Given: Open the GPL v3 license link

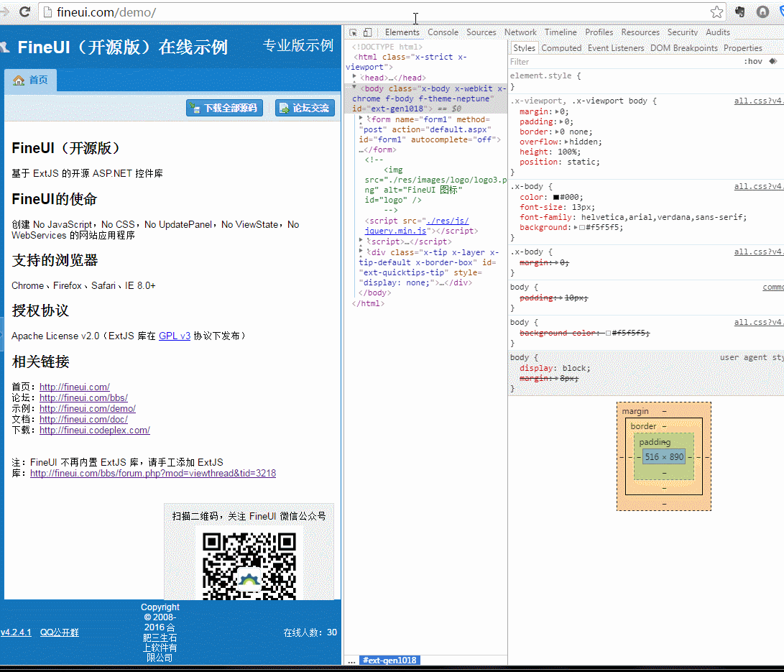Looking at the screenshot, I should click(175, 336).
